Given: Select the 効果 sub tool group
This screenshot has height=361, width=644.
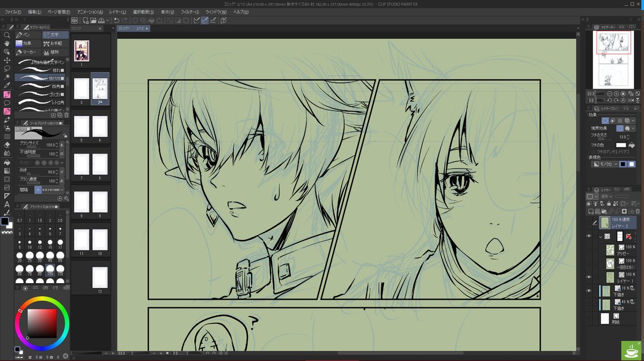Looking at the screenshot, I should tap(28, 44).
